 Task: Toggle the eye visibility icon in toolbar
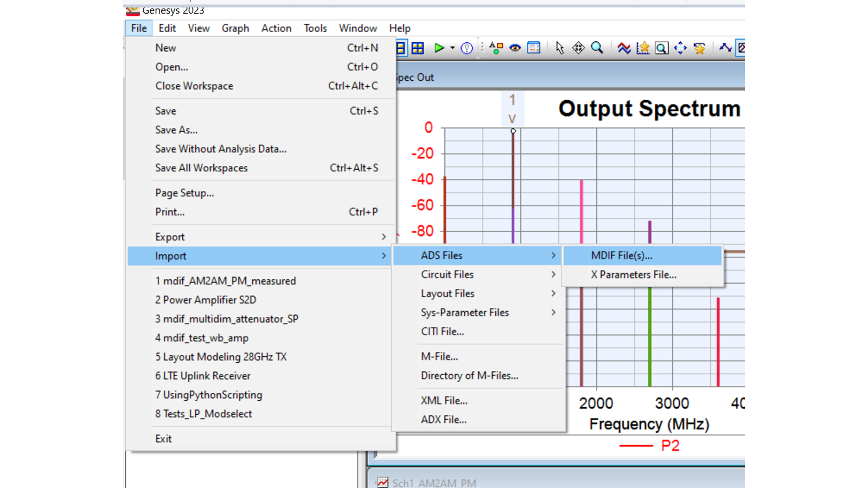[515, 48]
